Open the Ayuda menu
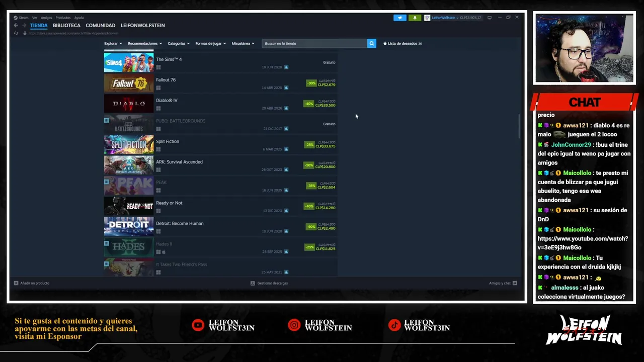 coord(79,18)
